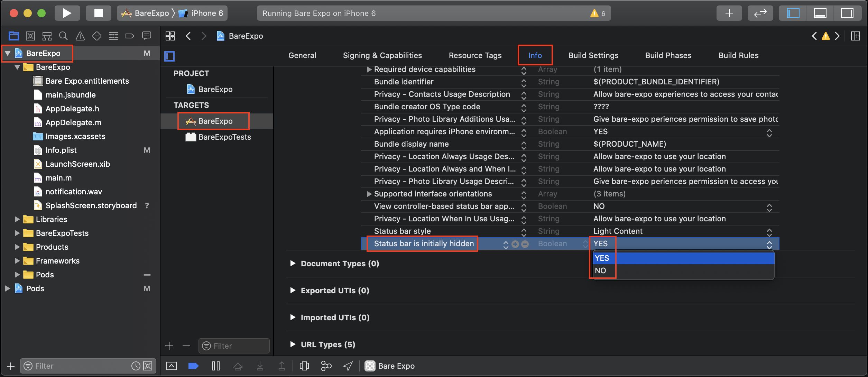Expand Supported interface orientations row
This screenshot has width=868, height=377.
coord(369,194)
